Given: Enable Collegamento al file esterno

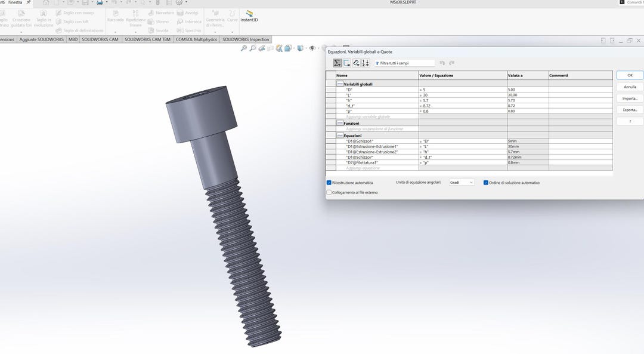Looking at the screenshot, I should pyautogui.click(x=329, y=191).
